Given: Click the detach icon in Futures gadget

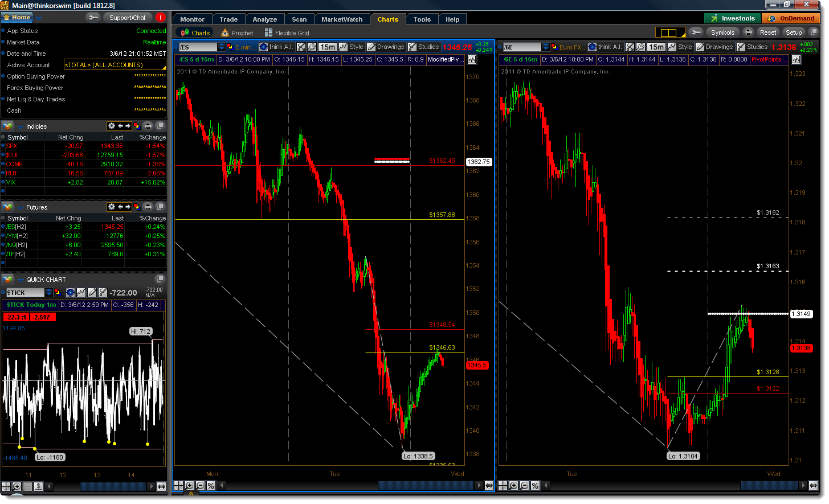Looking at the screenshot, I should coord(160,207).
